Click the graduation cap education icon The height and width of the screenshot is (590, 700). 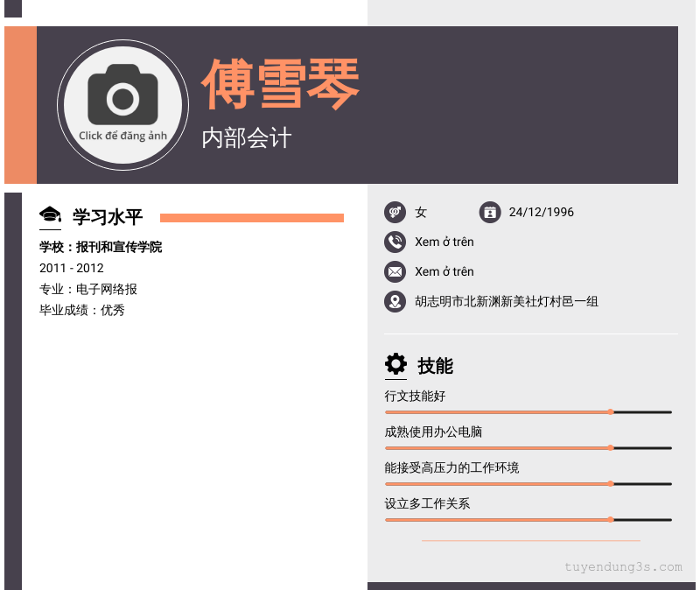click(x=51, y=215)
